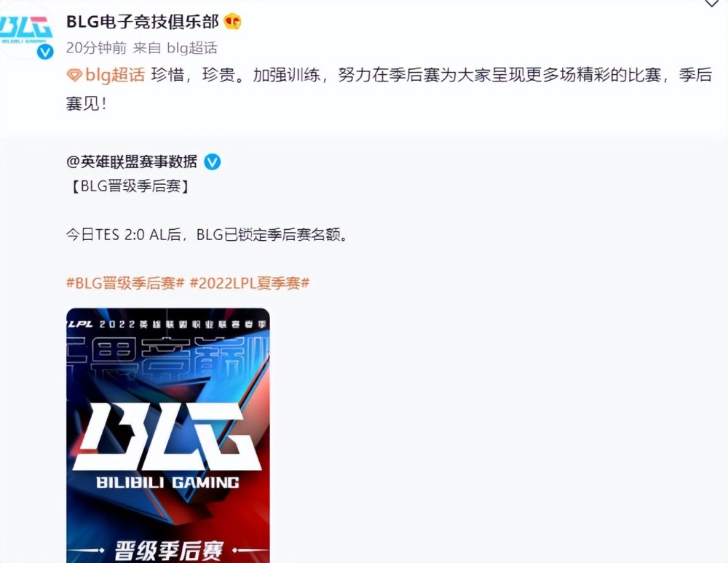Open the #BLG晋级季后赛# hashtag

pyautogui.click(x=125, y=283)
